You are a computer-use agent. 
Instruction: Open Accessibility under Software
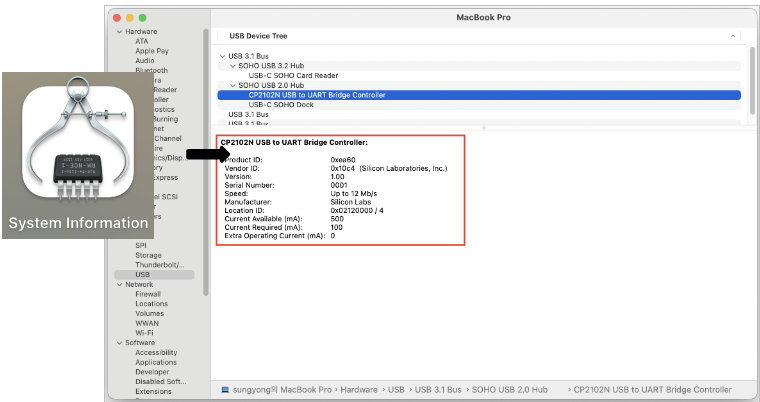pos(156,353)
